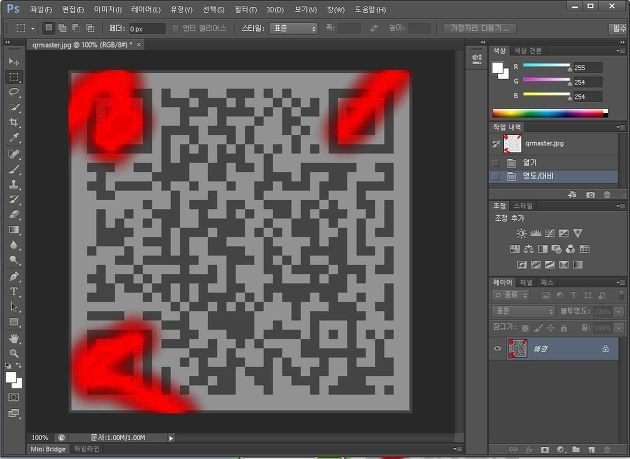
Task: Select the Quick Selection tool
Action: [14, 107]
